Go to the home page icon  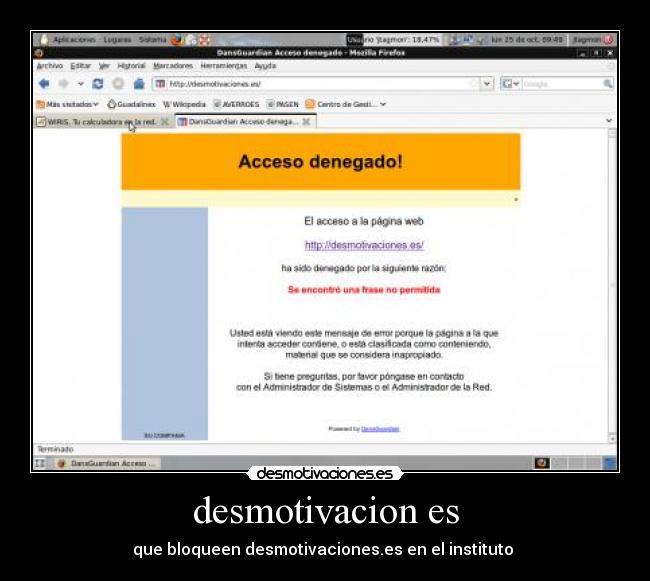point(139,84)
